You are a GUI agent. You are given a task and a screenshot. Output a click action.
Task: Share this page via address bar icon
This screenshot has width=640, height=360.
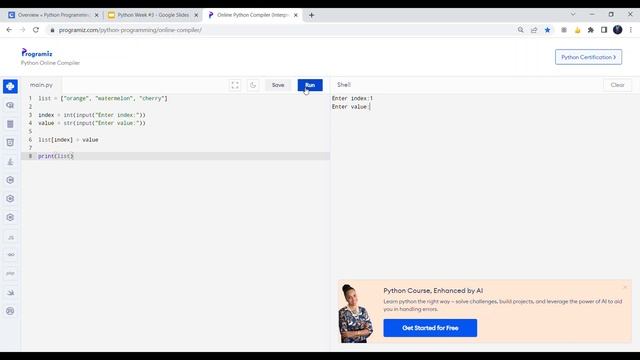(534, 30)
